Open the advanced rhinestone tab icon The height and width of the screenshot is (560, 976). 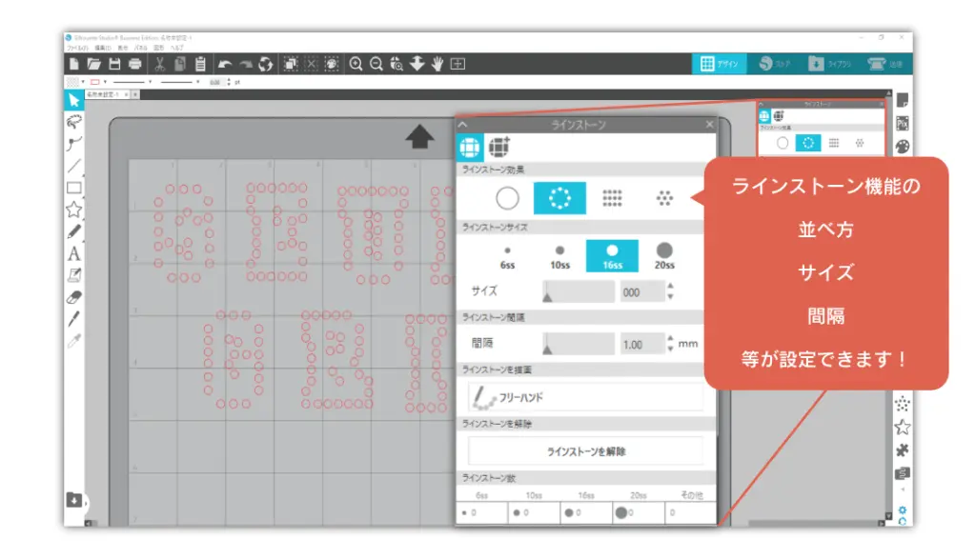(x=499, y=148)
